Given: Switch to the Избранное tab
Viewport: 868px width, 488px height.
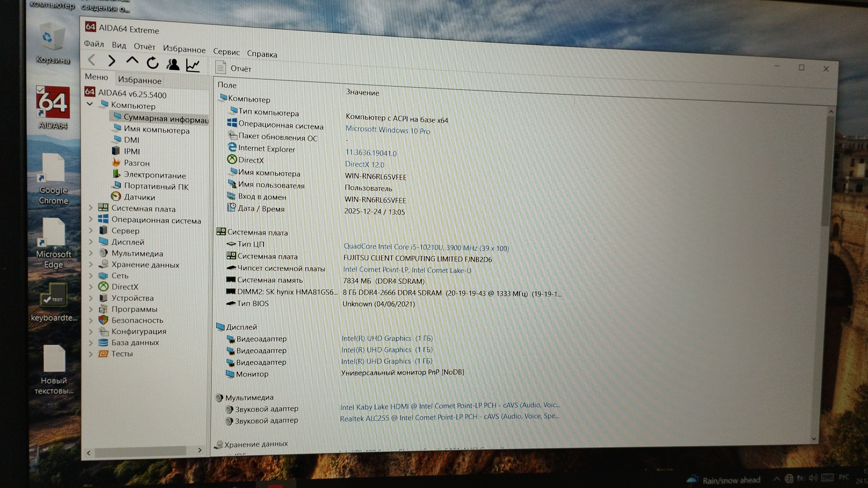Looking at the screenshot, I should [x=139, y=80].
